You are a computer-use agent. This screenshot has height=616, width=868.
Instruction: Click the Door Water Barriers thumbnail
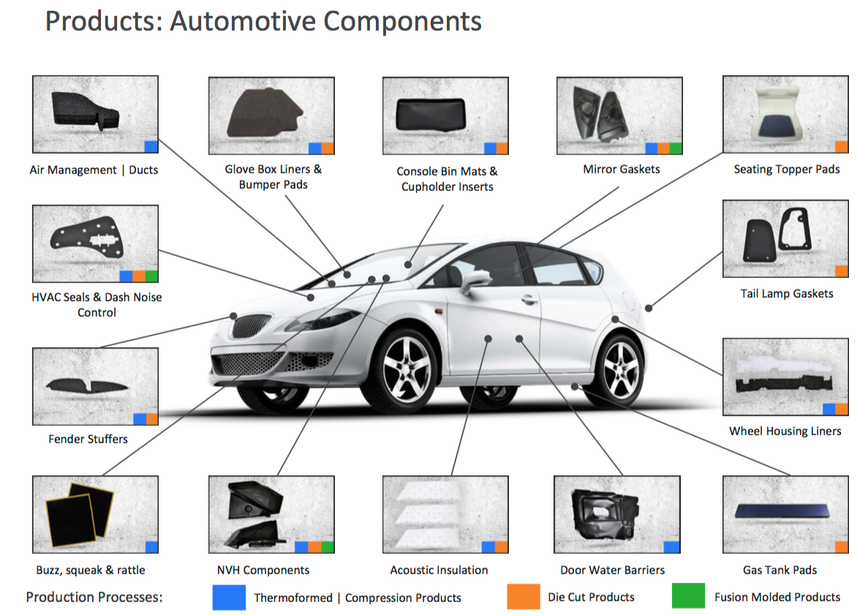coord(617,514)
